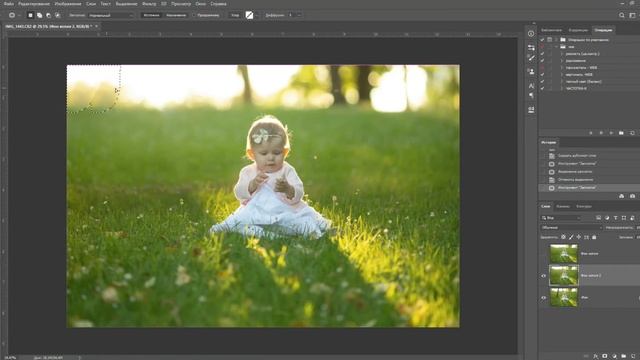Open the Properties collapsed panel icon
The width and height of the screenshot is (640, 360).
[x=531, y=48]
